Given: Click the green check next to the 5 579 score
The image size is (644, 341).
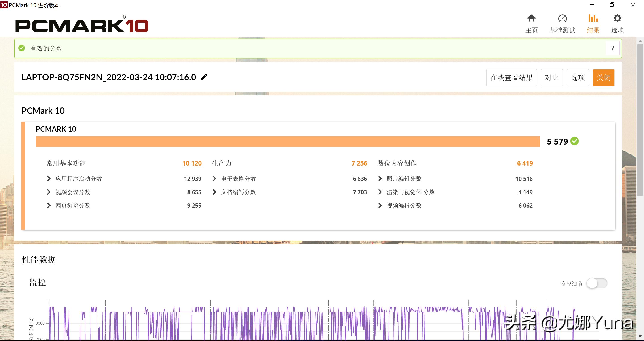Looking at the screenshot, I should (575, 141).
